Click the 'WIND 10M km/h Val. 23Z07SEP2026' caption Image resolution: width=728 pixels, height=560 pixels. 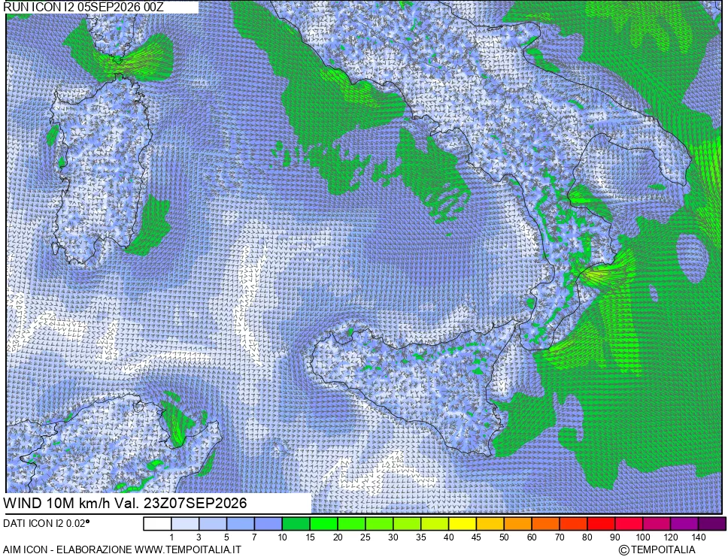point(125,503)
